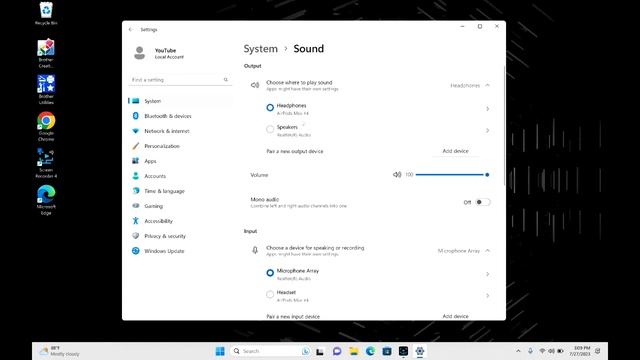Select Speakers output radio button

click(270, 129)
